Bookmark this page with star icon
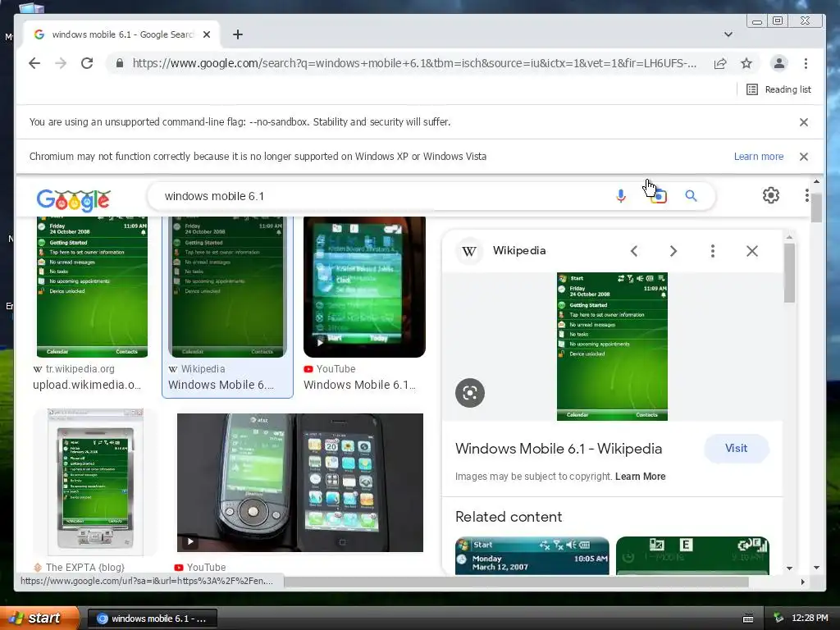The image size is (840, 630). coord(746,63)
